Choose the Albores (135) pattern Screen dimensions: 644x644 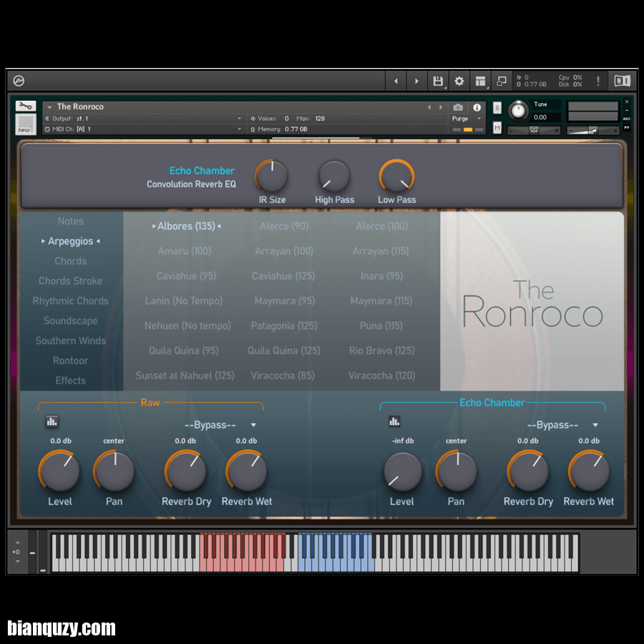click(187, 226)
